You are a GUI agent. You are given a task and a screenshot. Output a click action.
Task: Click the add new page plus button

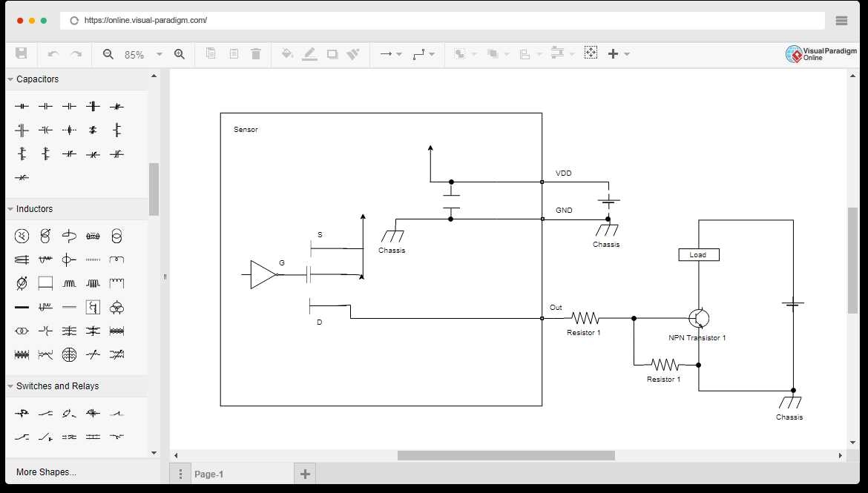point(304,473)
